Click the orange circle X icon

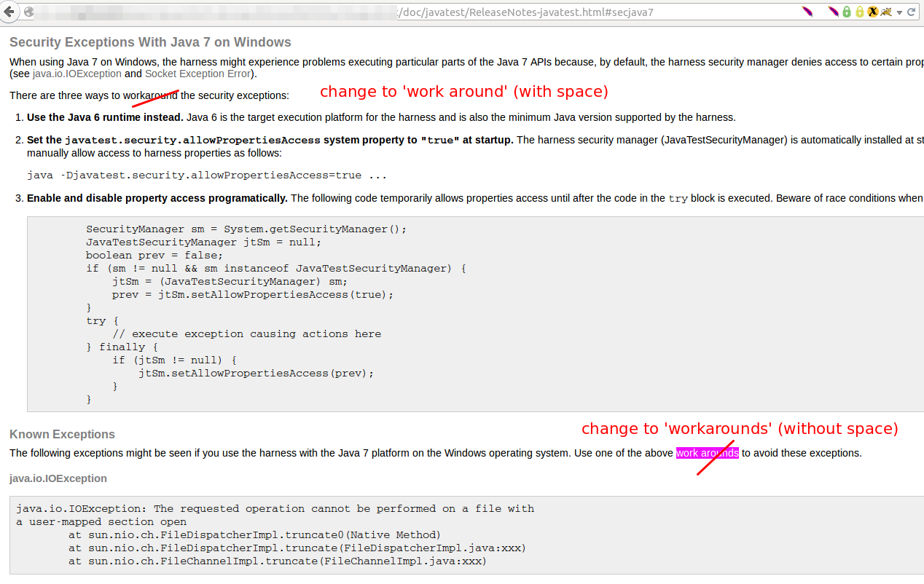[872, 12]
